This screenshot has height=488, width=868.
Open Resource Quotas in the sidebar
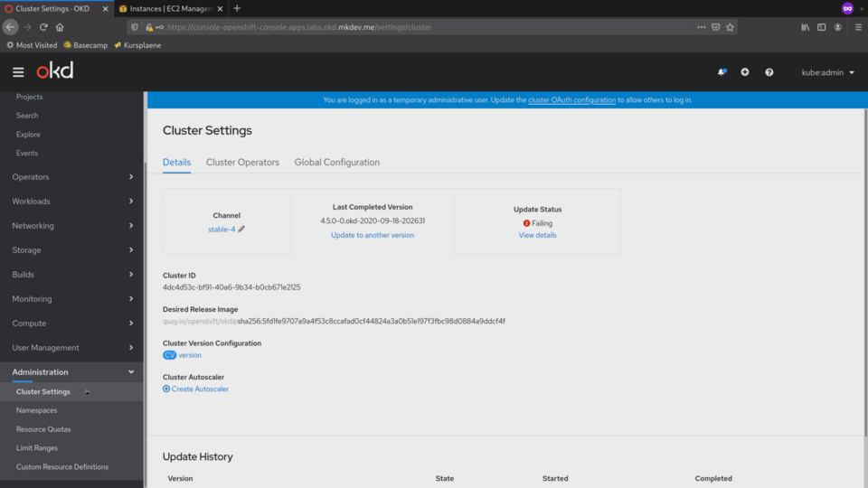[x=43, y=429]
